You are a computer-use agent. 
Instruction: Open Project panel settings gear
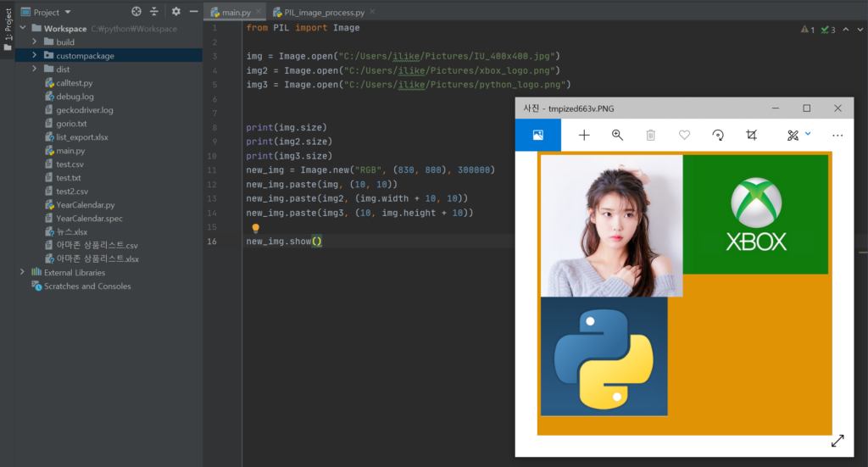point(176,12)
